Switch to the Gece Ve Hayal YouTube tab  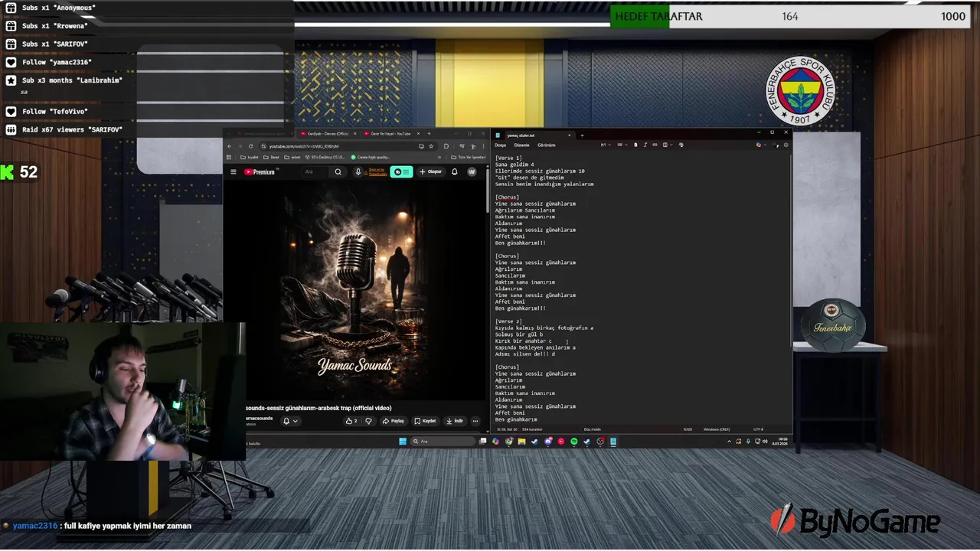pos(391,134)
